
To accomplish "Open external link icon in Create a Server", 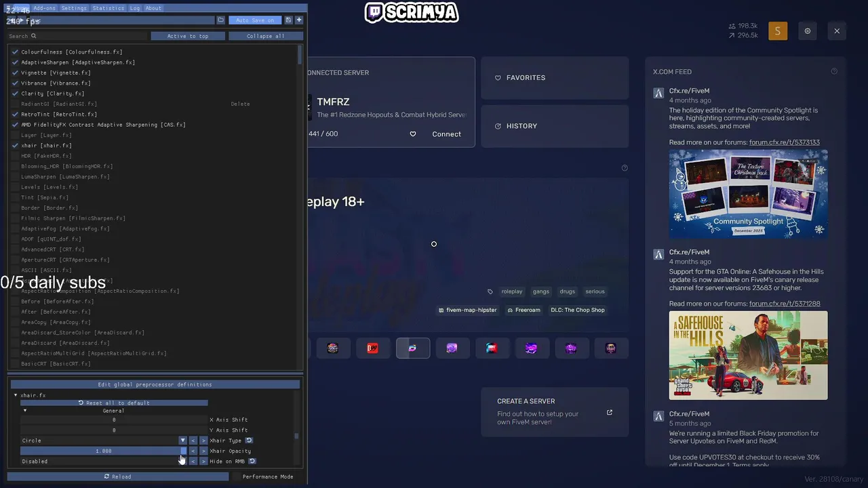I will (609, 413).
